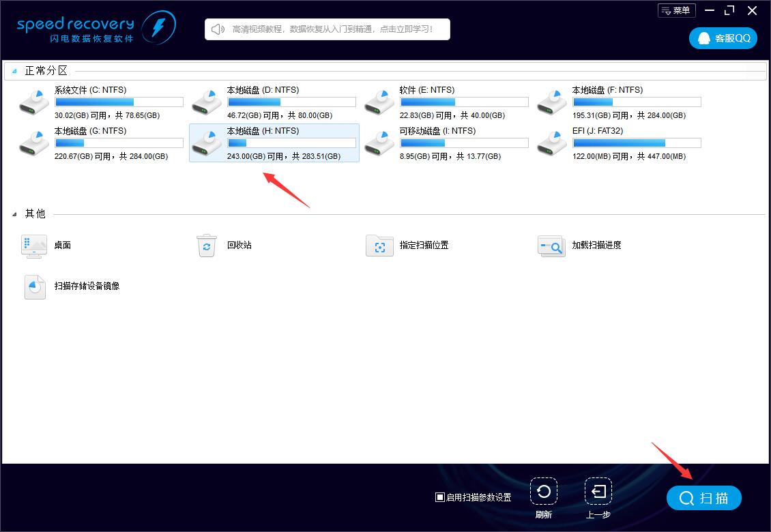Select the System C: NTFS drive icon

(33, 102)
